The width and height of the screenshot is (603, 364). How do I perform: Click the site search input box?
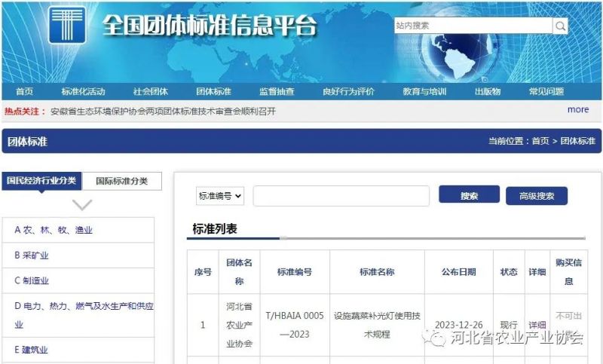[x=473, y=26]
